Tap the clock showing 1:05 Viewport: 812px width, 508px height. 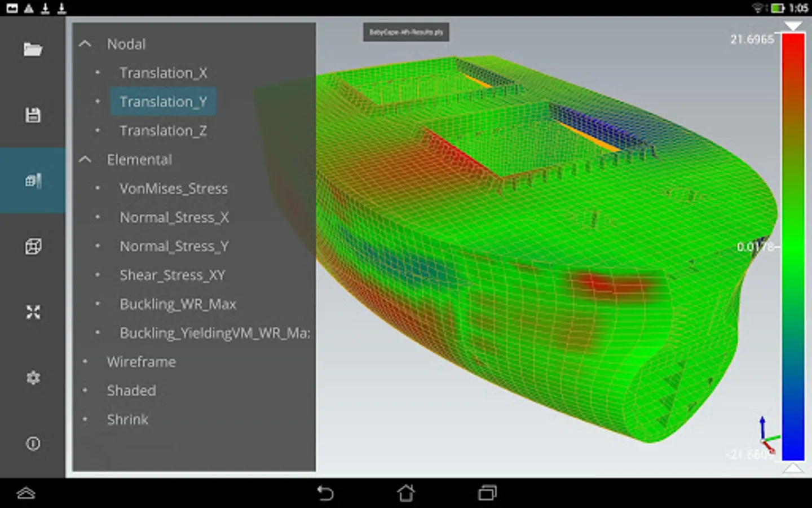tap(798, 8)
